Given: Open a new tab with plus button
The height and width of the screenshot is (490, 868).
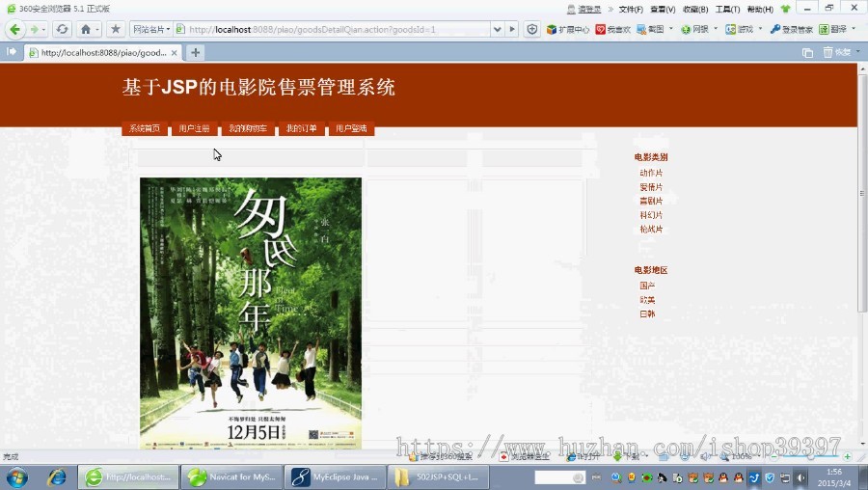Looking at the screenshot, I should [x=195, y=53].
